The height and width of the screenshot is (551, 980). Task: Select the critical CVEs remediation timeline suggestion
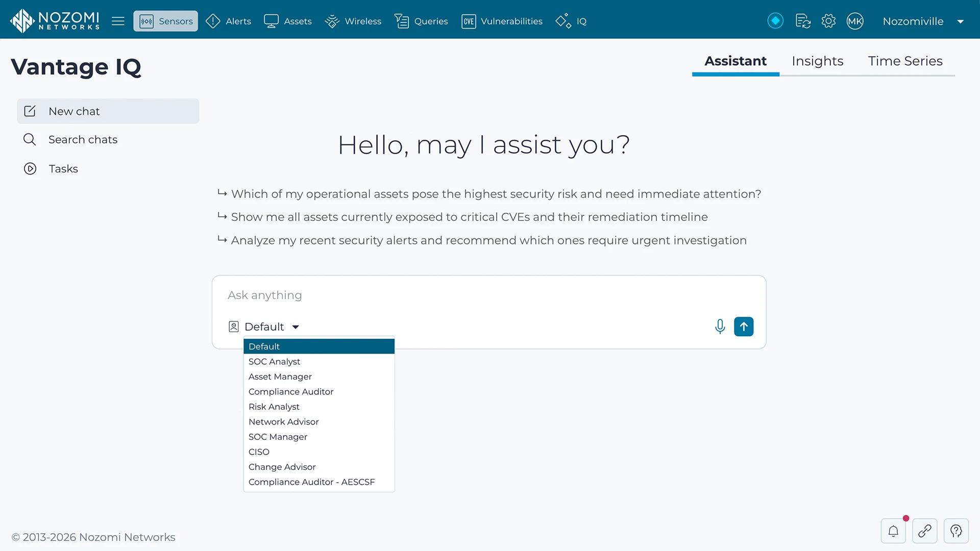click(462, 217)
